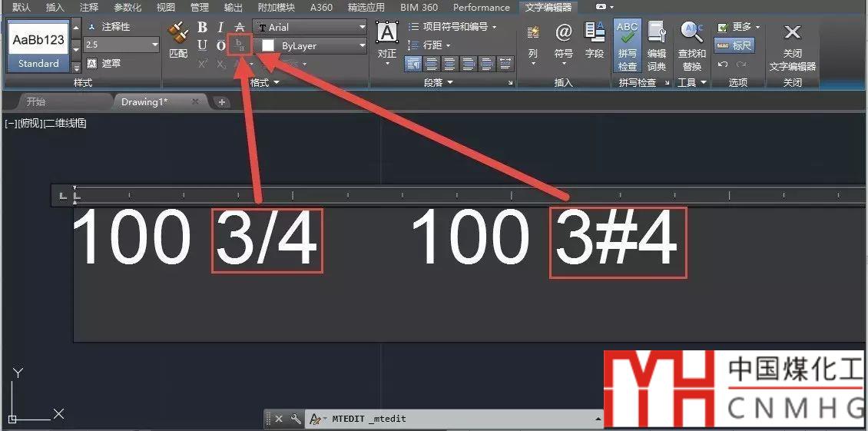Toggle bold formatting
This screenshot has width=868, height=431.
[x=202, y=27]
